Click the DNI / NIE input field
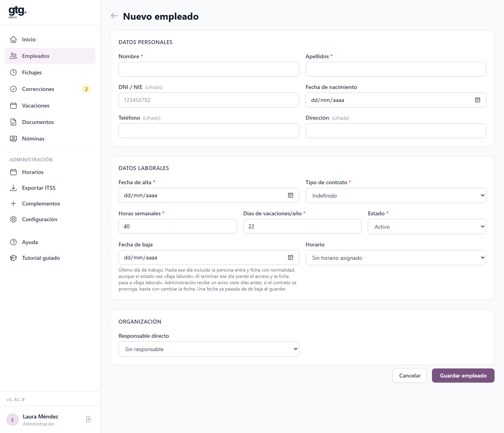Image resolution: width=504 pixels, height=433 pixels. (209, 100)
